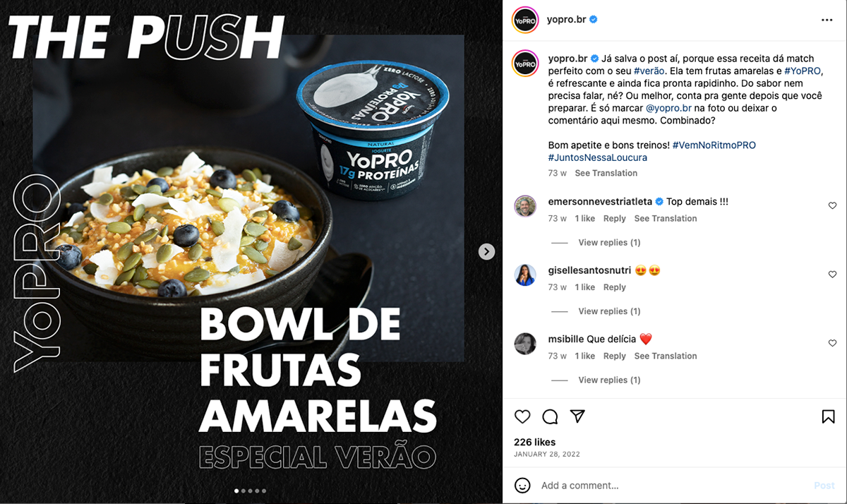Open the 226 likes list
847x504 pixels.
click(534, 442)
